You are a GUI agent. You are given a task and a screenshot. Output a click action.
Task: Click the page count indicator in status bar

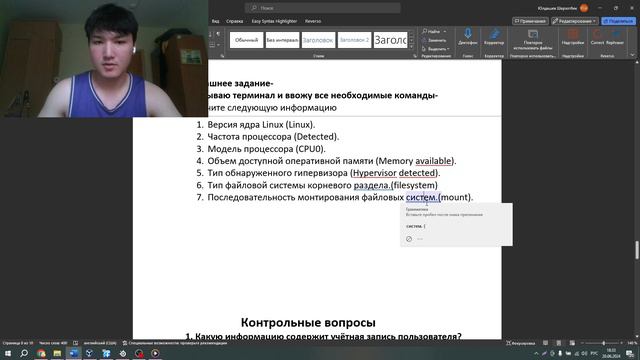pyautogui.click(x=18, y=343)
